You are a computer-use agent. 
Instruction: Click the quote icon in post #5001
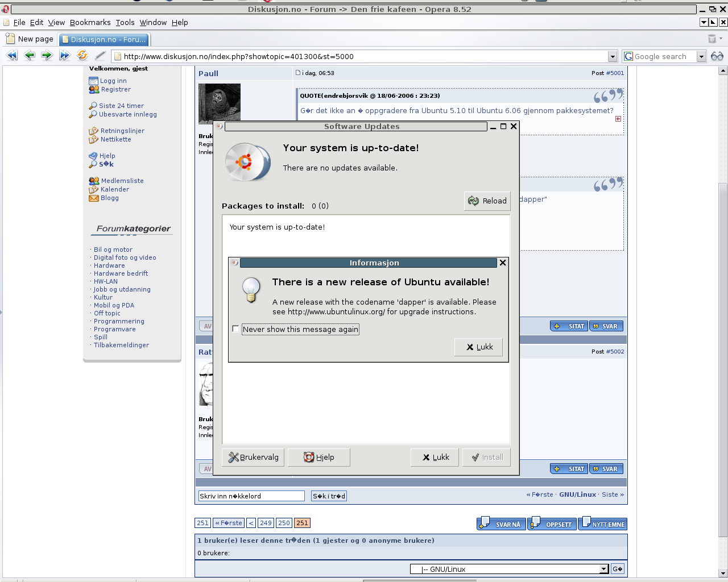(x=609, y=95)
